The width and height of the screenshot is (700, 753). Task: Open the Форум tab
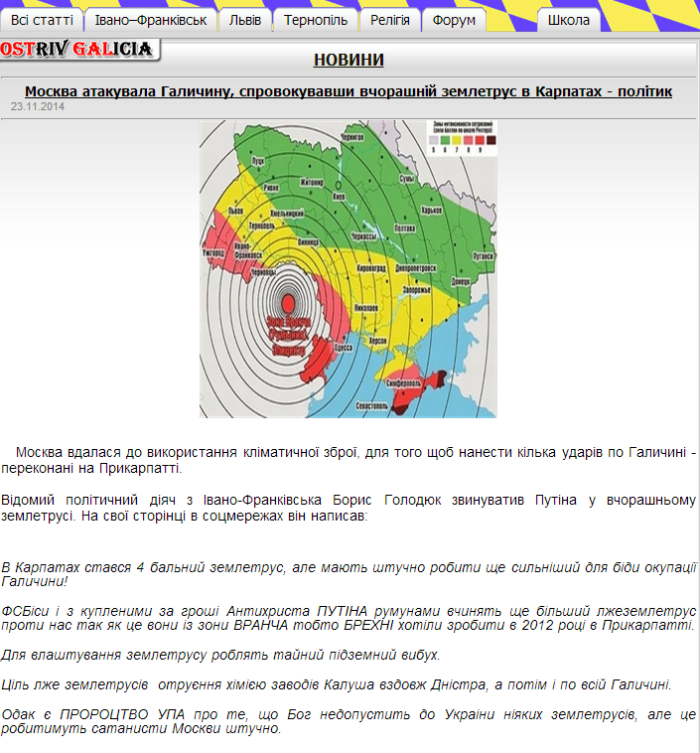[x=454, y=20]
